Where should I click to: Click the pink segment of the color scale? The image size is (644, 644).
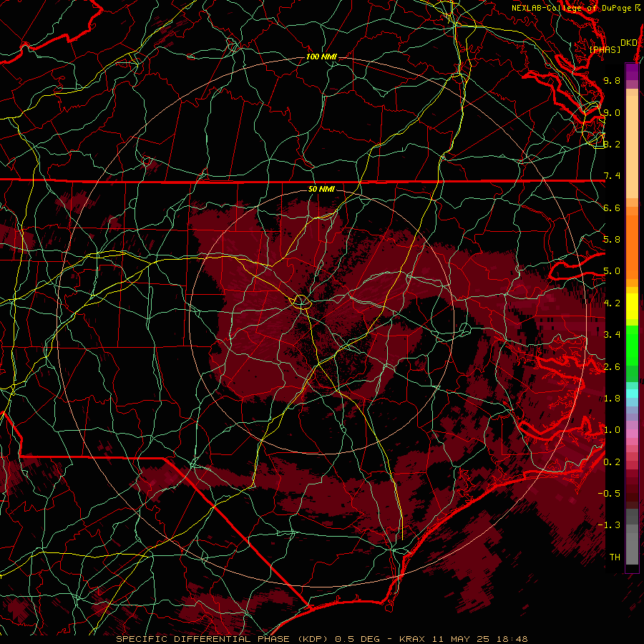[632, 434]
